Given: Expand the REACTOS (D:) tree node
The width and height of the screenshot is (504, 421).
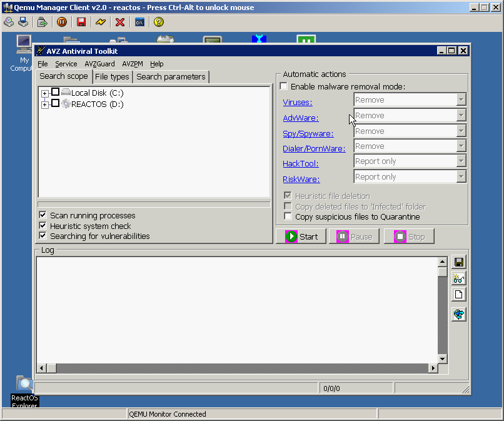Looking at the screenshot, I should (x=45, y=104).
